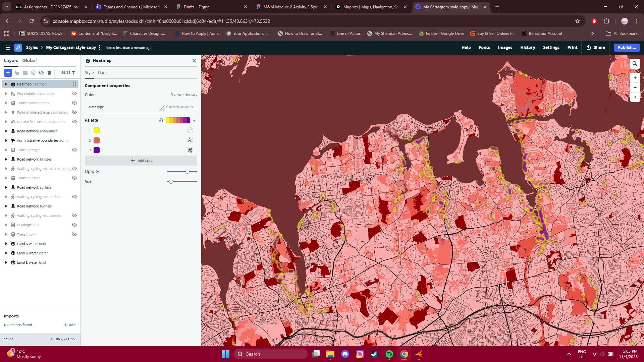This screenshot has height=362, width=644.
Task: Zoom in using the plus control on map
Action: point(635,77)
